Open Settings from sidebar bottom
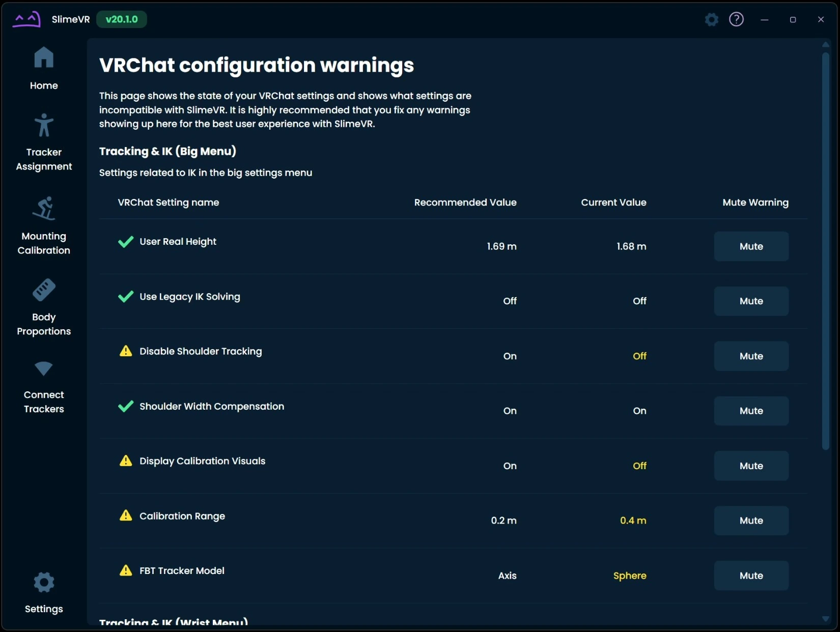The width and height of the screenshot is (840, 632). [44, 593]
